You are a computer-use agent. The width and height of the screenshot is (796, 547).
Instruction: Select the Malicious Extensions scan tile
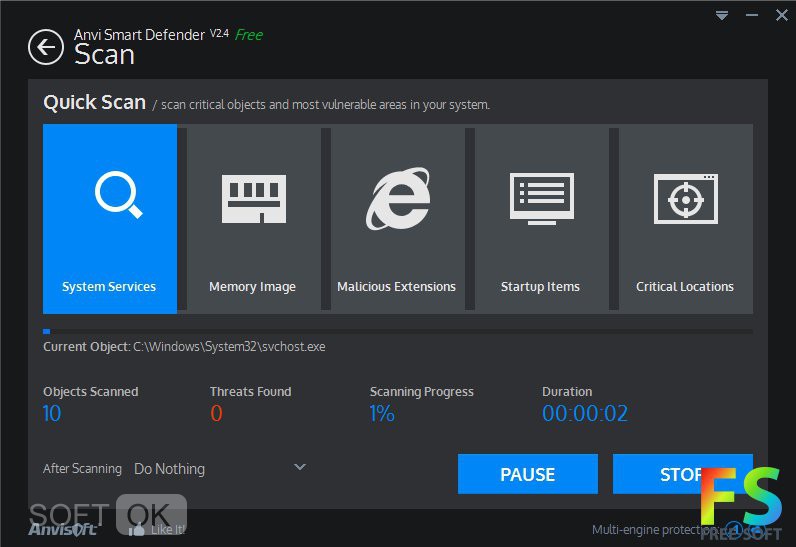coord(397,219)
